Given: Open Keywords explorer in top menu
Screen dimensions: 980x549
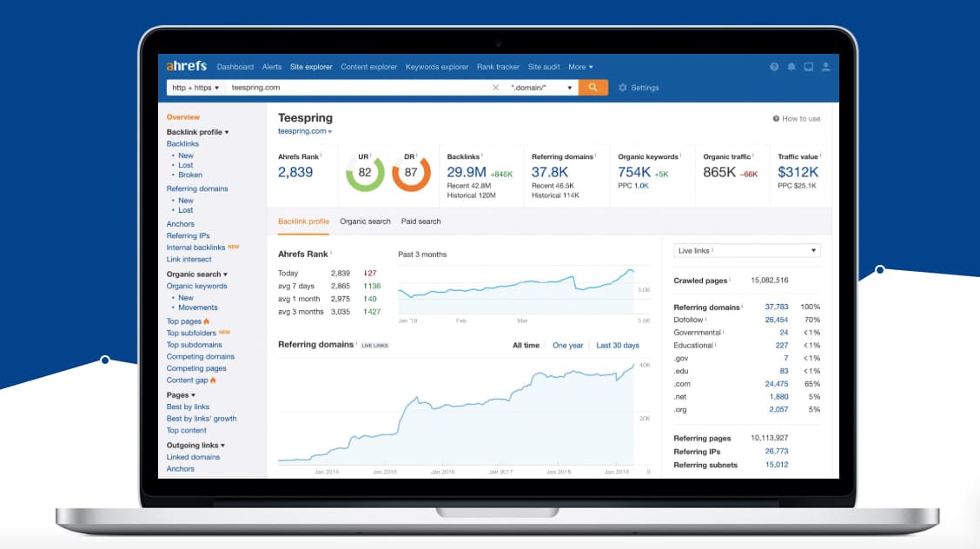Looking at the screenshot, I should [x=437, y=67].
